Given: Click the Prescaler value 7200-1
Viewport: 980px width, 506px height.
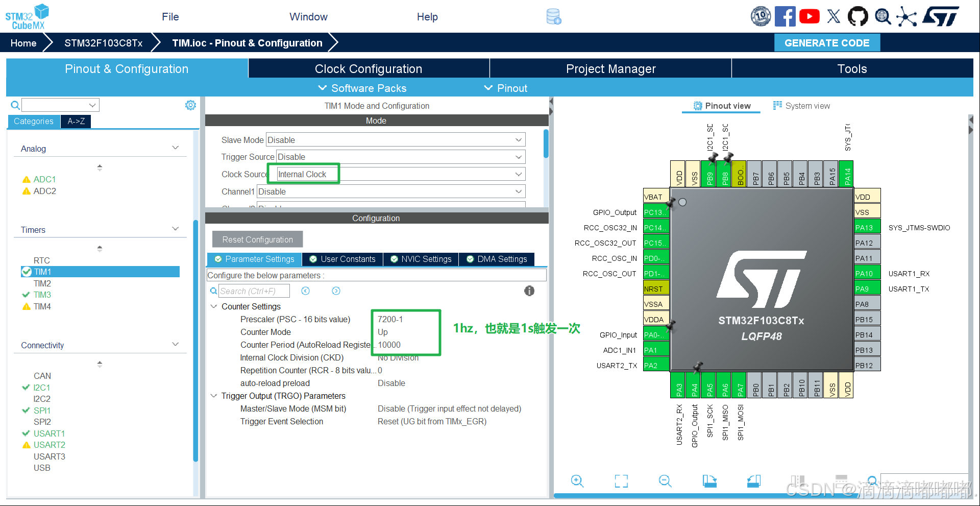Looking at the screenshot, I should point(390,319).
